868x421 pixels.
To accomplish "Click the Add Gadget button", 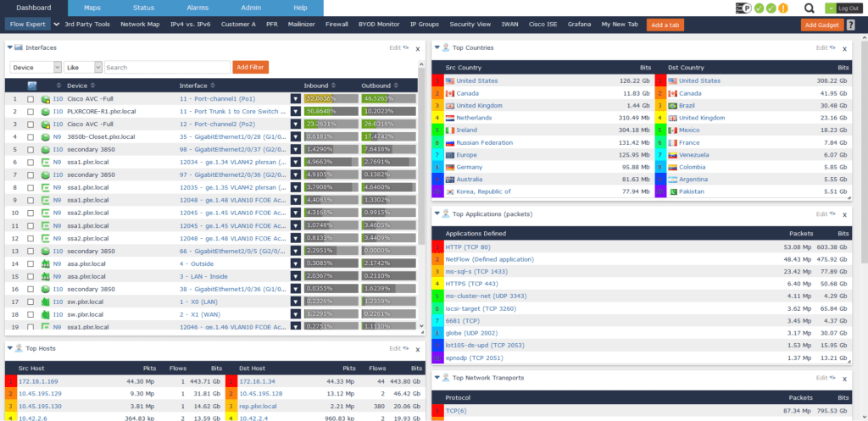I will [x=821, y=25].
